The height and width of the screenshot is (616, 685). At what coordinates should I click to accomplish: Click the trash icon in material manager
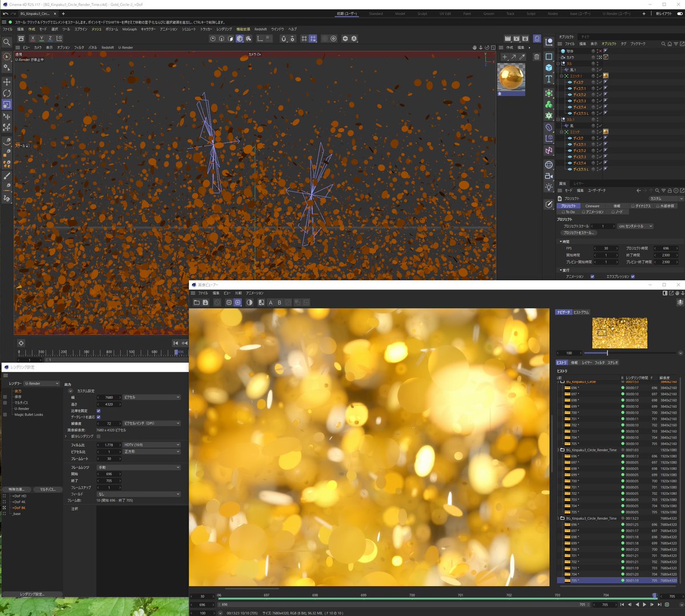[x=537, y=57]
